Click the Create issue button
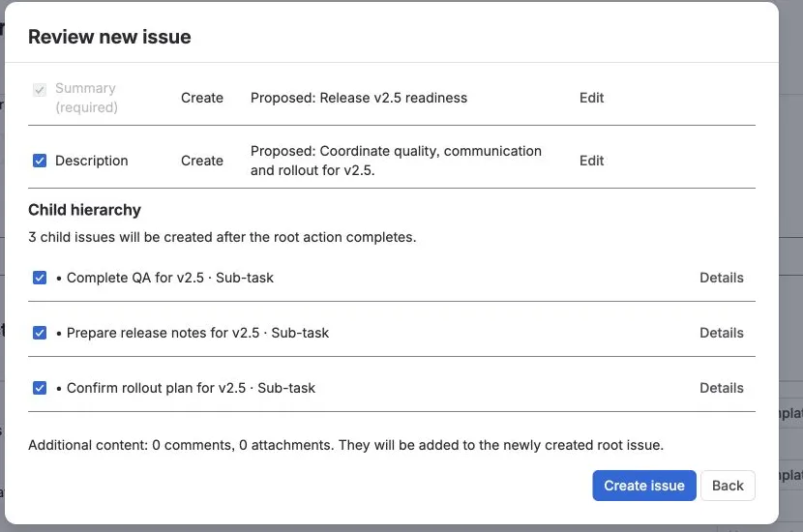The height and width of the screenshot is (532, 803). 644,486
